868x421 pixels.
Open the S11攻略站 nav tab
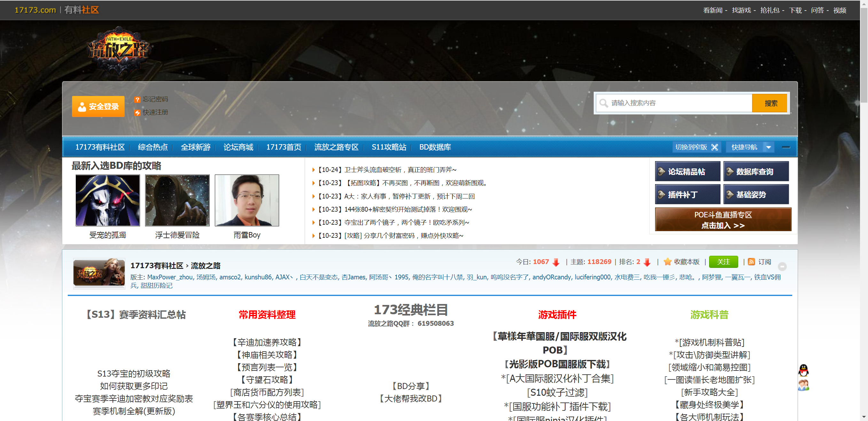388,147
